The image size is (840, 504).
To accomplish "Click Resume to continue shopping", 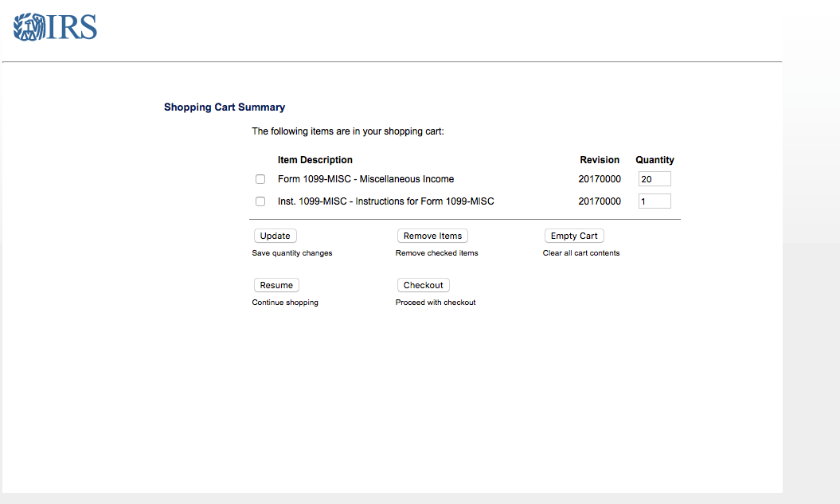I will tap(276, 285).
